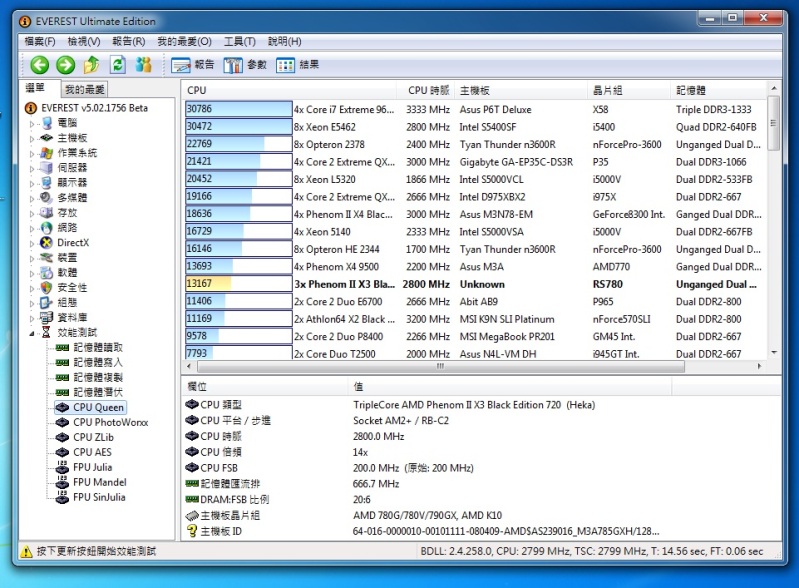Screen dimensions: 799x588
Task: Click the 作業系統 operating system icon
Action: (46, 153)
